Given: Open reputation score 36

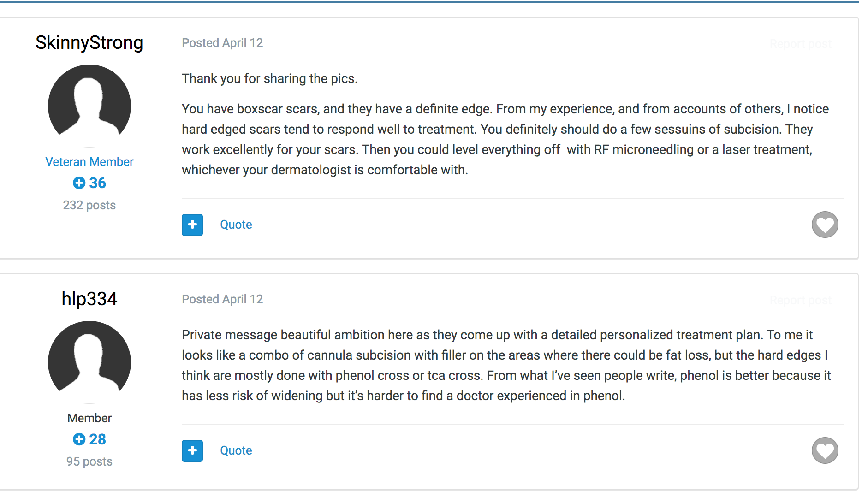Looking at the screenshot, I should 98,183.
